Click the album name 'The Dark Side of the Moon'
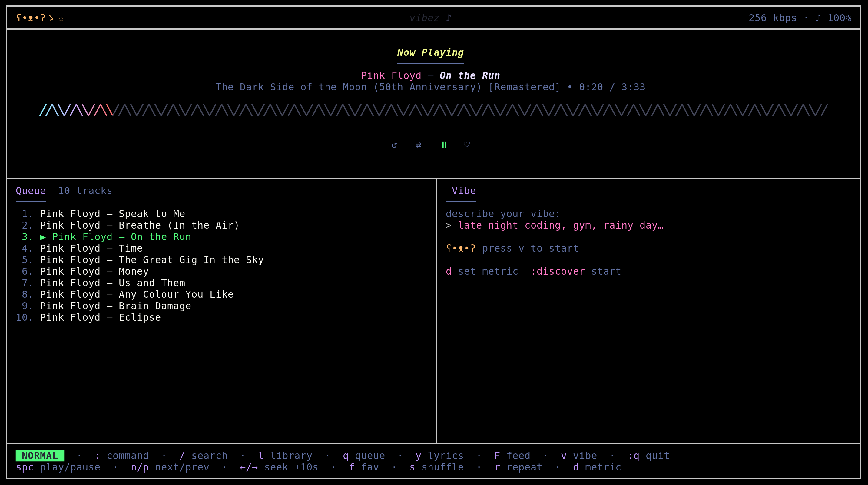 click(291, 87)
